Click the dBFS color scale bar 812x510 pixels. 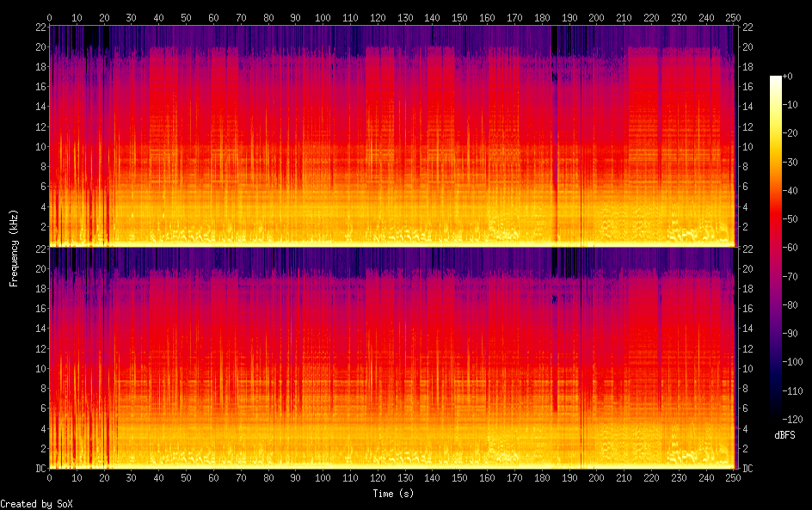[x=775, y=248]
